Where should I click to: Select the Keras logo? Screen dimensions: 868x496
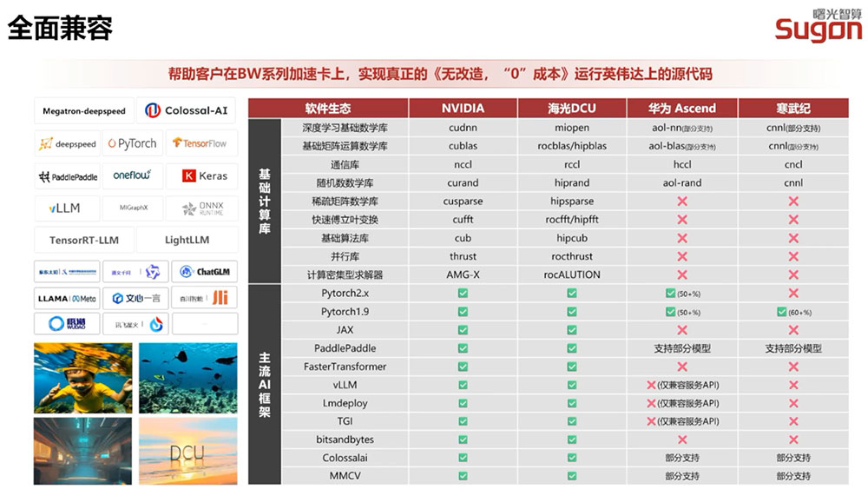(204, 175)
